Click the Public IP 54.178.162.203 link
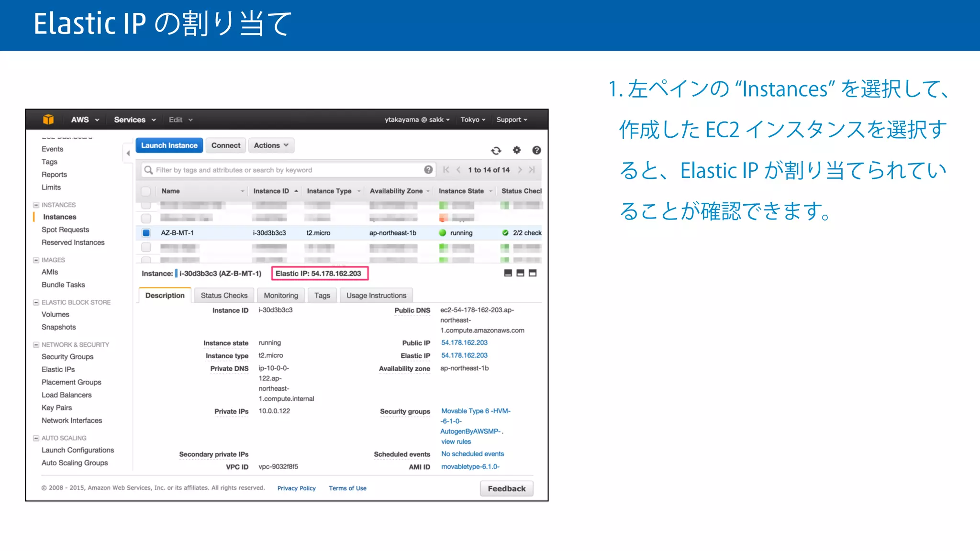Image resolution: width=980 pixels, height=551 pixels. 464,342
